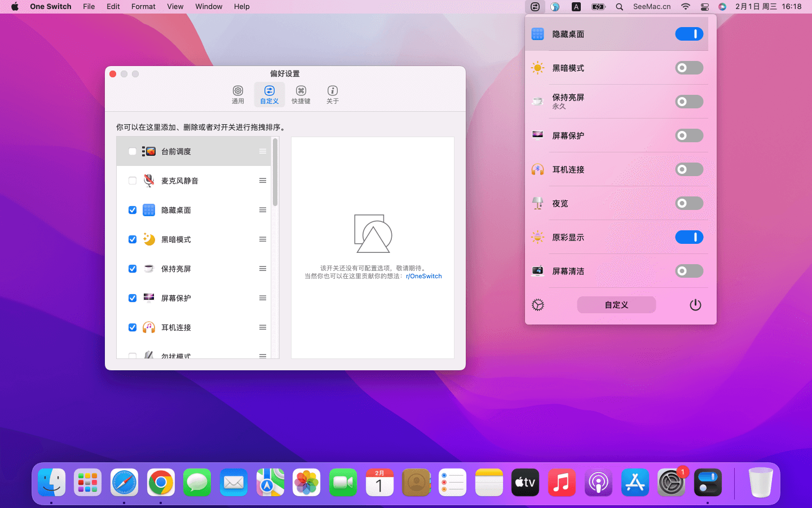
Task: Click the One Switch menu bar icon
Action: (535, 7)
